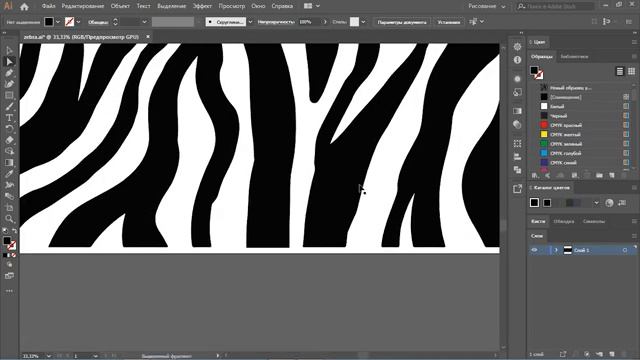The image size is (640, 360).
Task: Open the zoom level dropdown in status bar
Action: [x=49, y=356]
